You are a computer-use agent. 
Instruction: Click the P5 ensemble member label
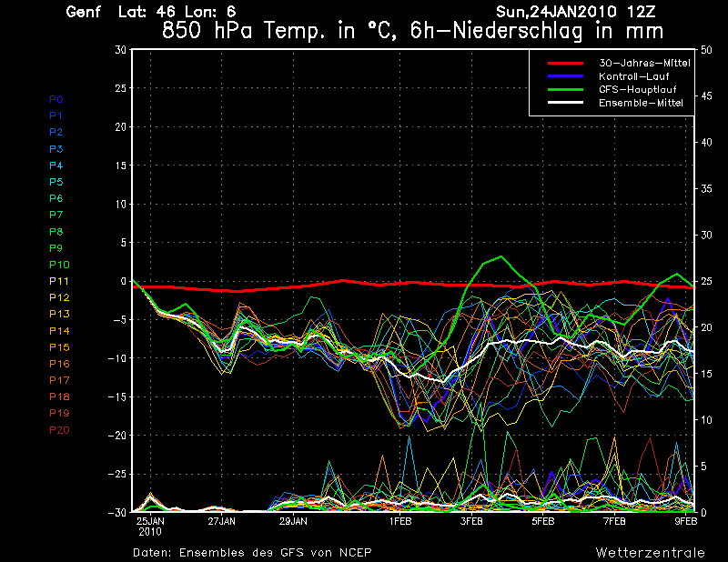pos(56,182)
